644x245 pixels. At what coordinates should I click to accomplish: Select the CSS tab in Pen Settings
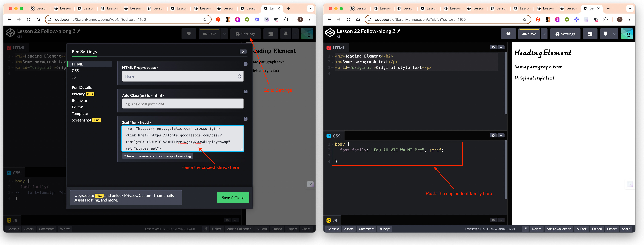[x=75, y=71]
